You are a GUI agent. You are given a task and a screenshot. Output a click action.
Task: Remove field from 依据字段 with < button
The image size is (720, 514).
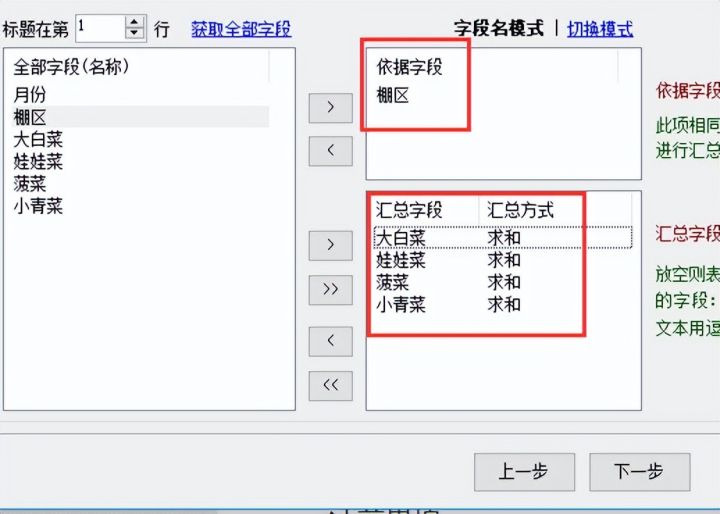(331, 151)
